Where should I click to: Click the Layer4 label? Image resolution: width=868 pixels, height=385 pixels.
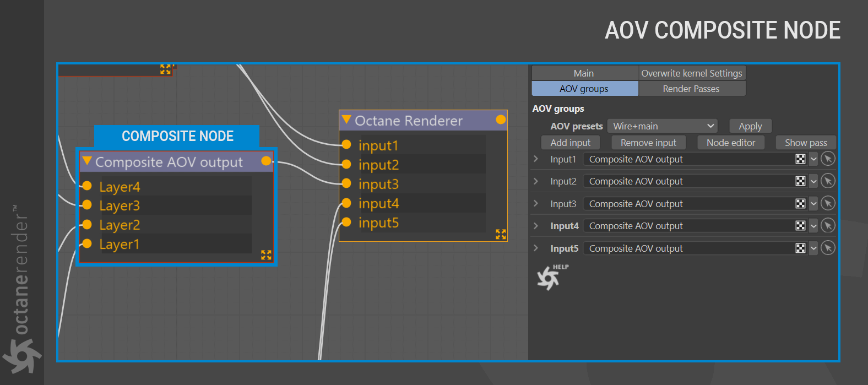(120, 187)
